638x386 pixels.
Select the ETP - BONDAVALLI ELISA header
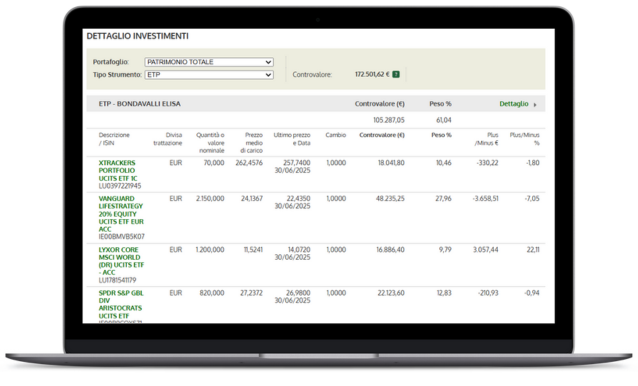click(140, 104)
